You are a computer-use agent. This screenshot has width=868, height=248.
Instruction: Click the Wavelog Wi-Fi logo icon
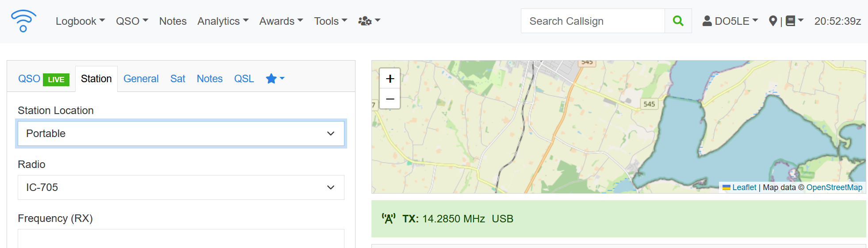(23, 21)
